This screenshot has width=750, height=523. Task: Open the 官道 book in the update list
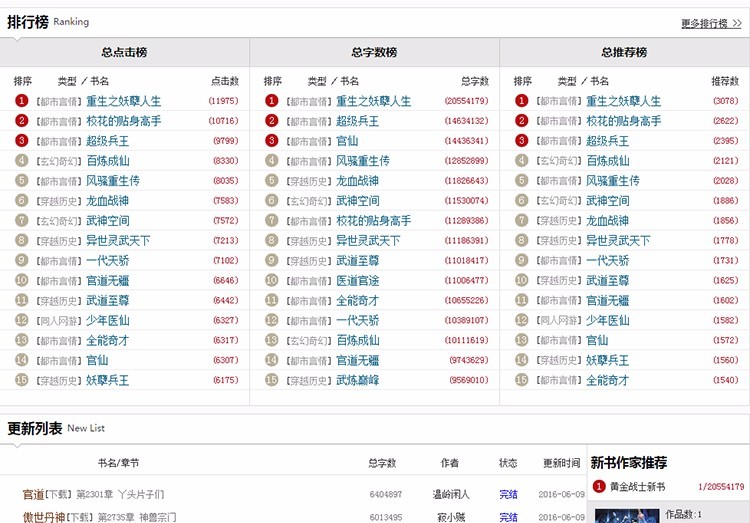click(33, 494)
